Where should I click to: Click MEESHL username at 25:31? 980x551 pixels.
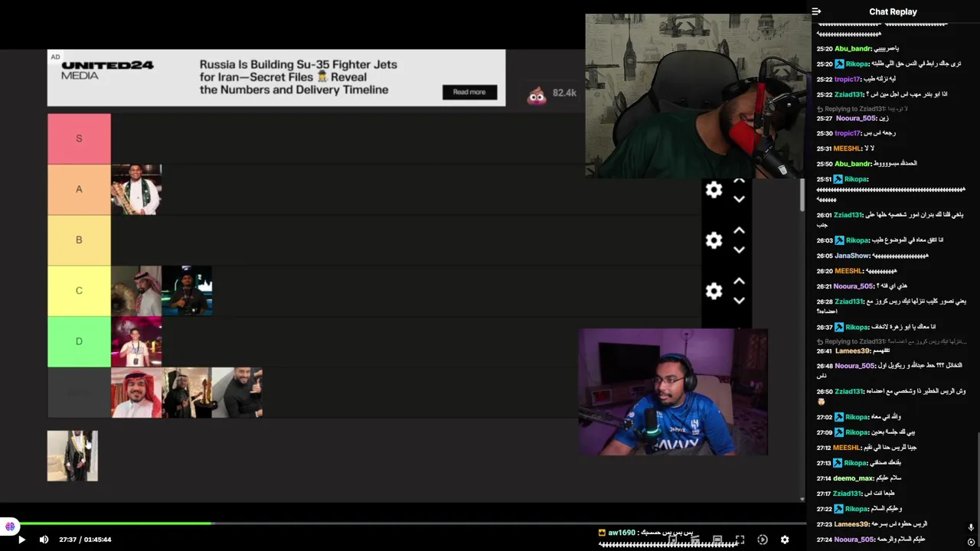(848, 148)
